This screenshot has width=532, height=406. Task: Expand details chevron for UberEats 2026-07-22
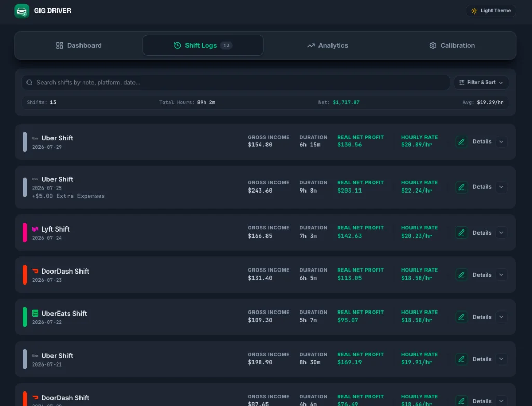501,317
